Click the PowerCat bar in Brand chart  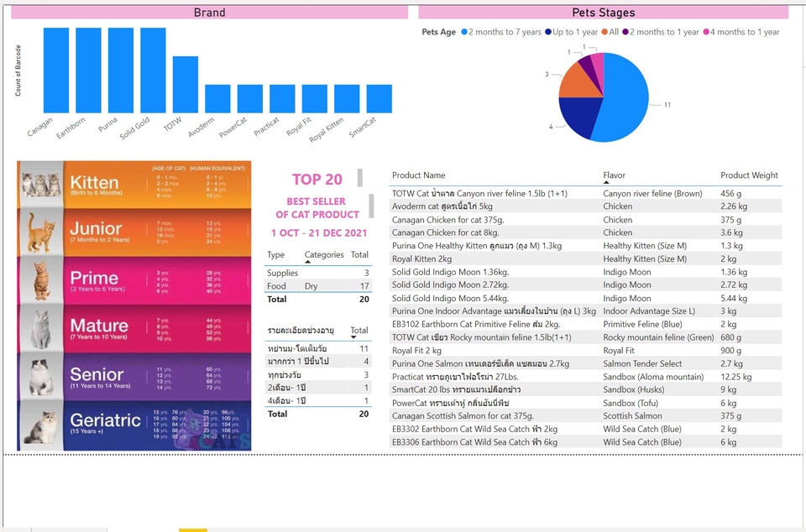tap(250, 99)
